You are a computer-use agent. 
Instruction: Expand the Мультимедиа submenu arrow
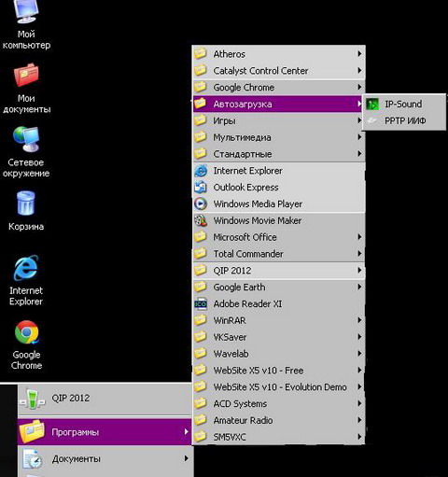coord(359,137)
